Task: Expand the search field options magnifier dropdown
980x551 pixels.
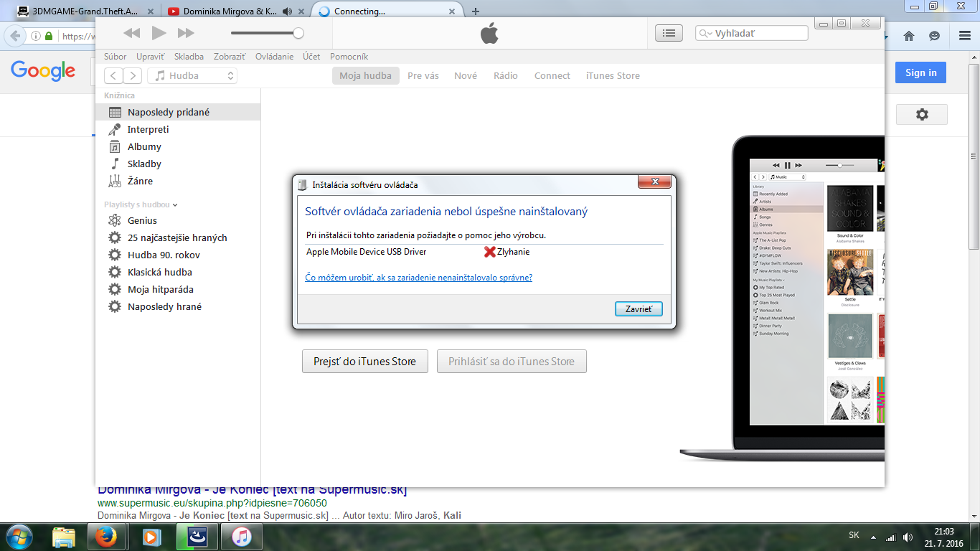Action: 705,34
